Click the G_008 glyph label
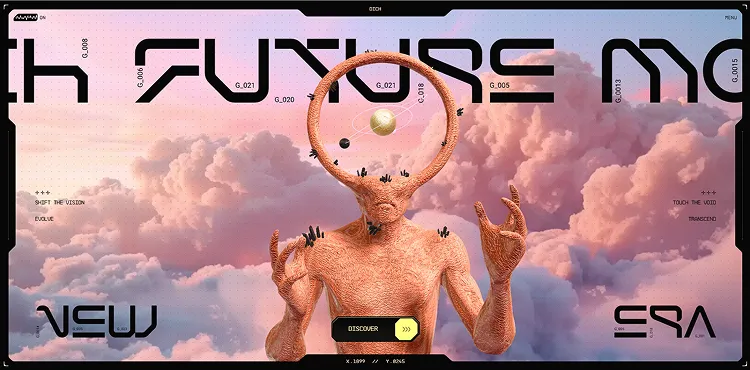The image size is (750, 370). [x=86, y=48]
